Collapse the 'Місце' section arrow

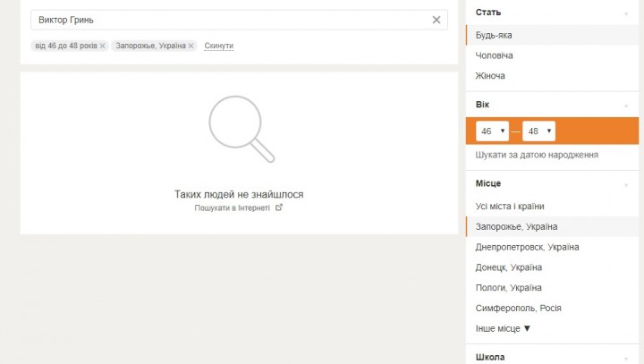pos(625,184)
